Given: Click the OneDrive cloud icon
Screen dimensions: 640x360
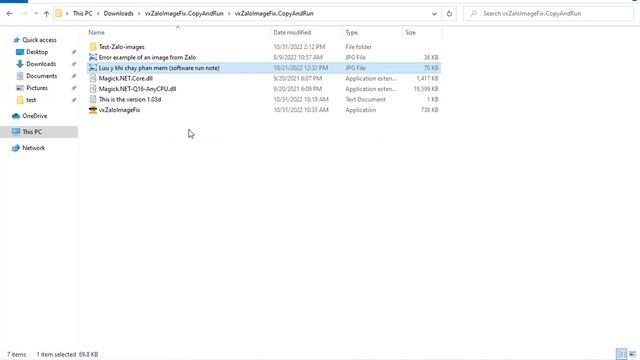Looking at the screenshot, I should [x=16, y=116].
